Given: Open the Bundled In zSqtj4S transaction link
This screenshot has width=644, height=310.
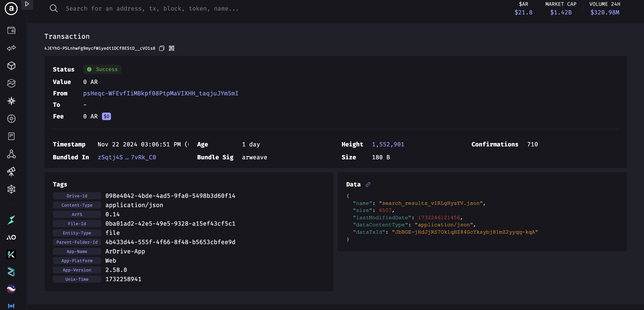Looking at the screenshot, I should click(x=127, y=157).
